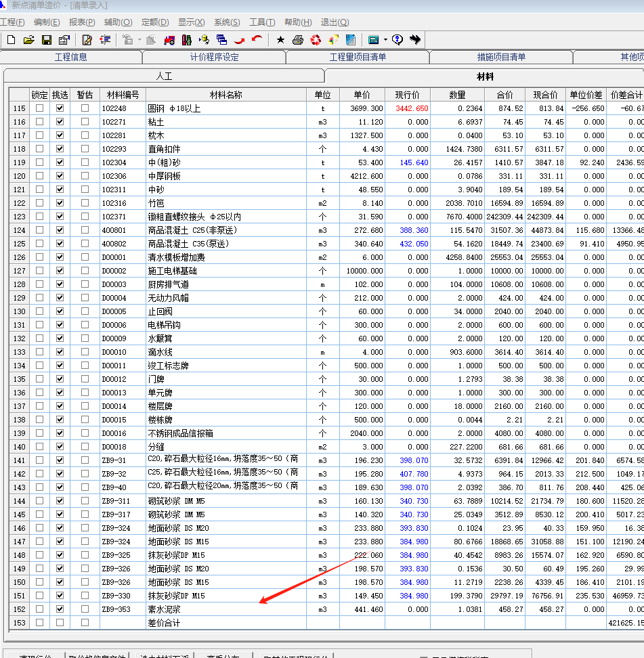This screenshot has width=644, height=658.
Task: Click the notepad with pencil edit icon
Action: click(87, 40)
